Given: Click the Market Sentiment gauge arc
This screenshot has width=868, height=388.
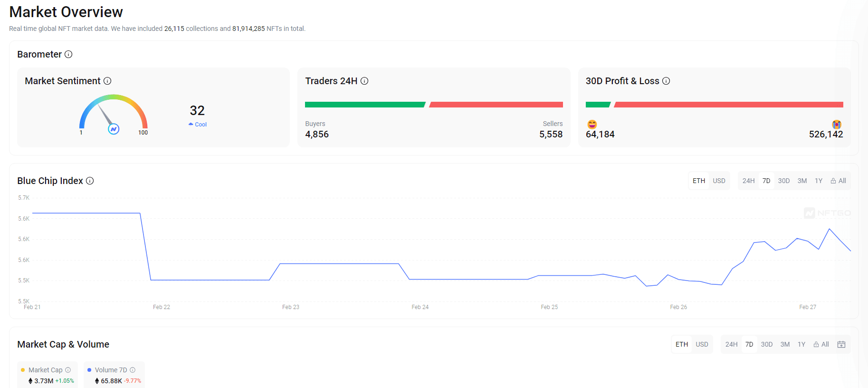Looking at the screenshot, I should (114, 97).
